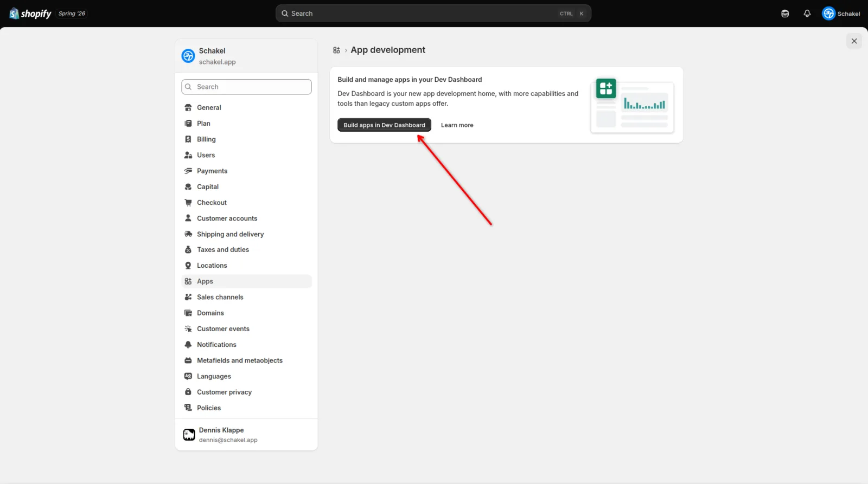Click the Customer privacy lock icon

[x=188, y=392]
